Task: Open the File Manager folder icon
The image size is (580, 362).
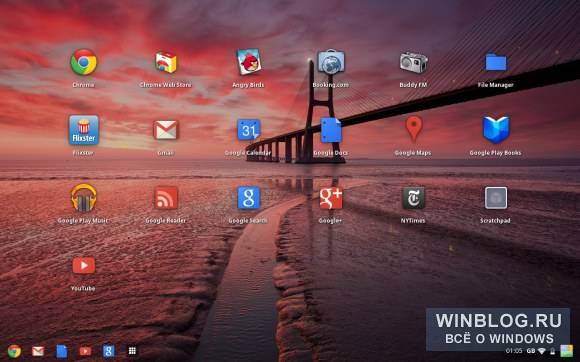Action: pyautogui.click(x=496, y=62)
